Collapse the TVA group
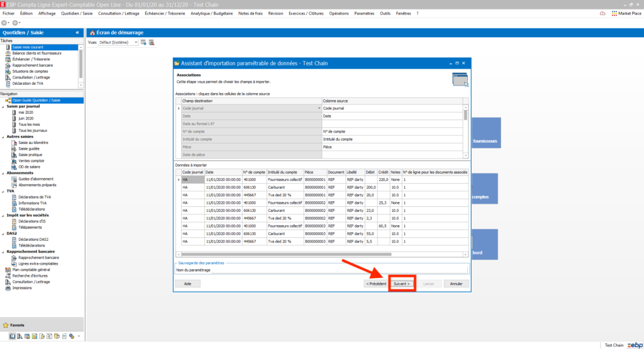 (x=3, y=191)
